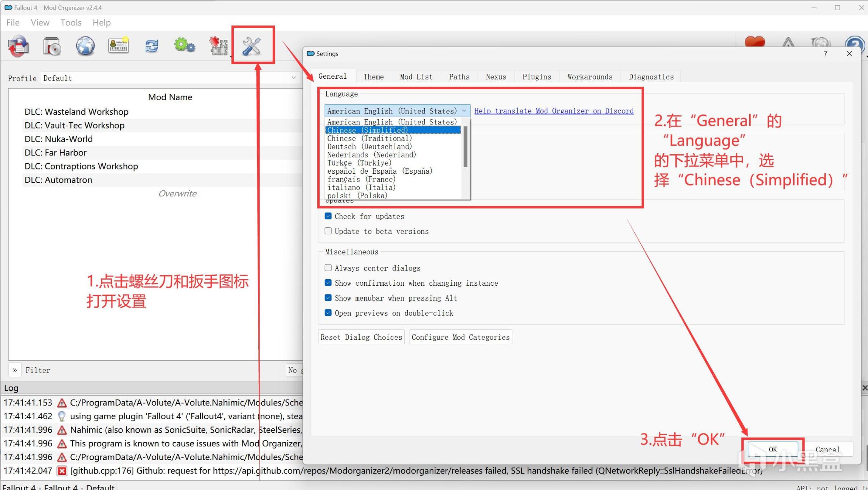
Task: Open Settings wrench and screwdriver icon
Action: (252, 46)
